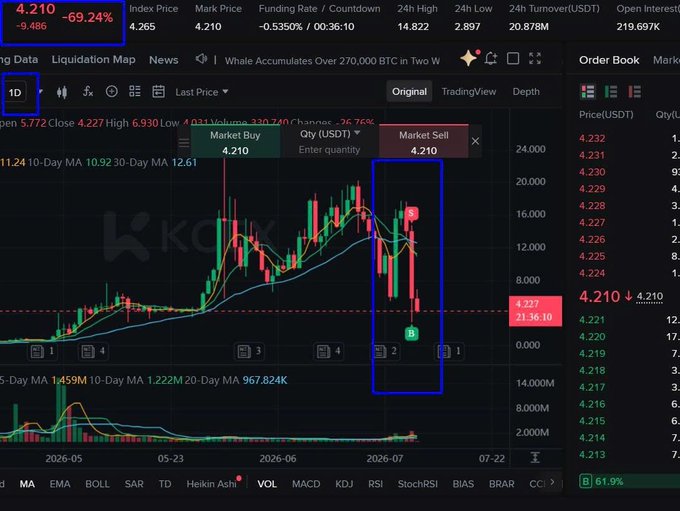Open the chart layout grid icon
Viewport: 680px width, 511px height.
[x=135, y=92]
